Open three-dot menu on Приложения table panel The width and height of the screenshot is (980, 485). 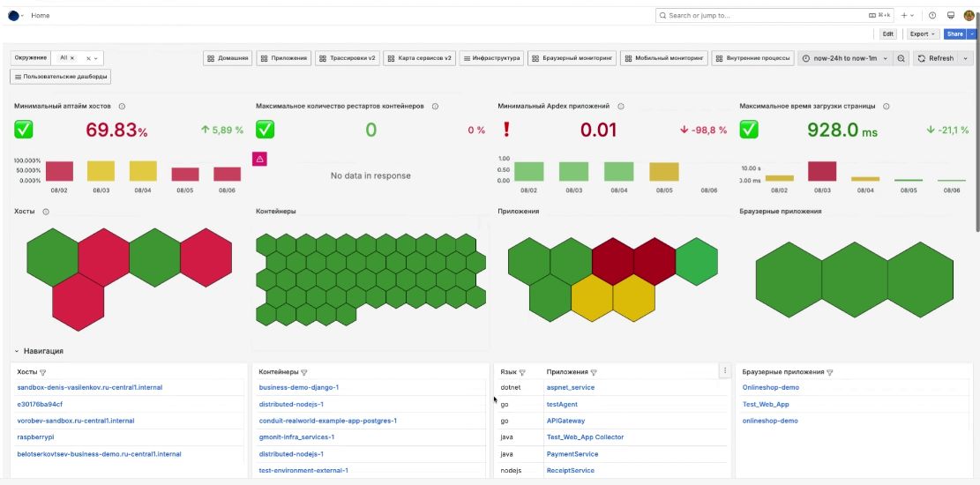(725, 371)
